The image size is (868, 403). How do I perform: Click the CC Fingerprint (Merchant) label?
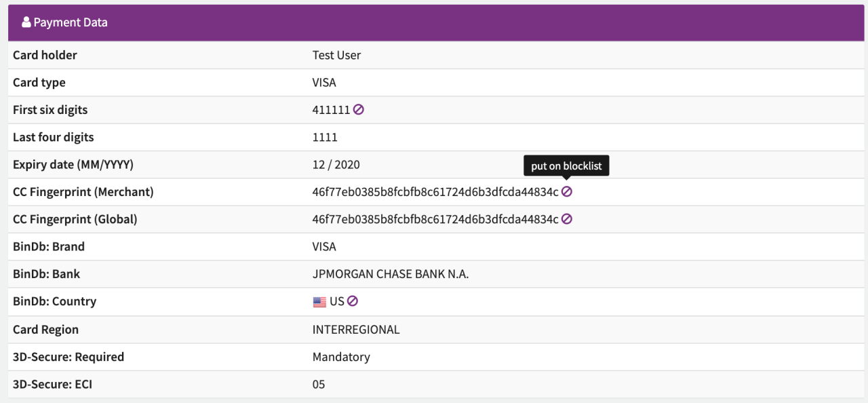(83, 192)
